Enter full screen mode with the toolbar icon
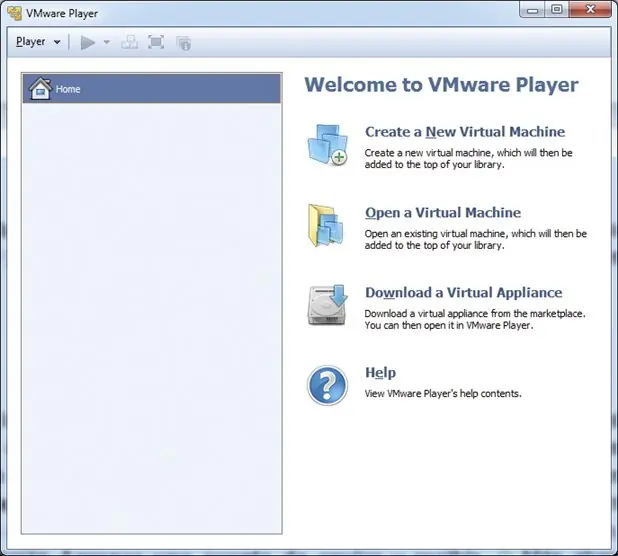The width and height of the screenshot is (618, 556). click(x=156, y=42)
